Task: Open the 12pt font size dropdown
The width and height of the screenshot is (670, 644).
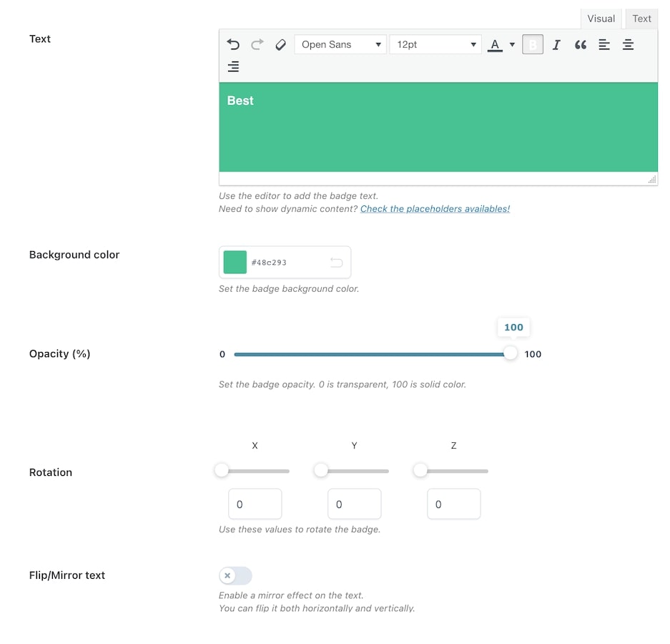Action: click(x=435, y=44)
